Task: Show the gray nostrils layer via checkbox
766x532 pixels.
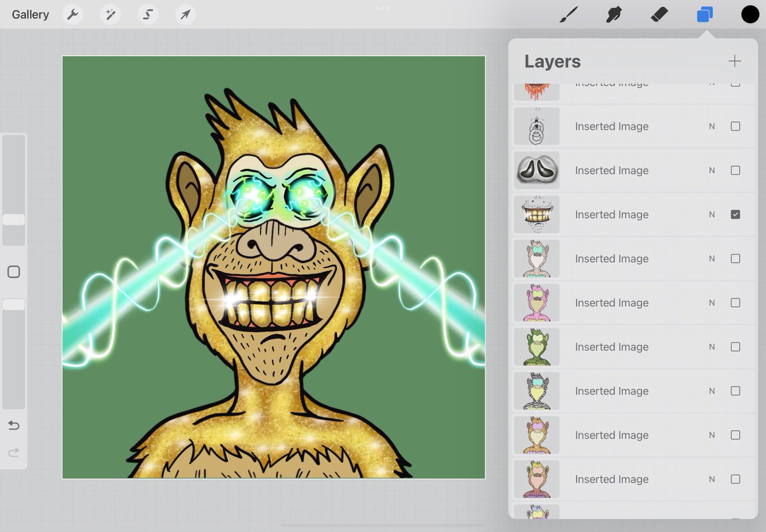Action: pyautogui.click(x=735, y=170)
